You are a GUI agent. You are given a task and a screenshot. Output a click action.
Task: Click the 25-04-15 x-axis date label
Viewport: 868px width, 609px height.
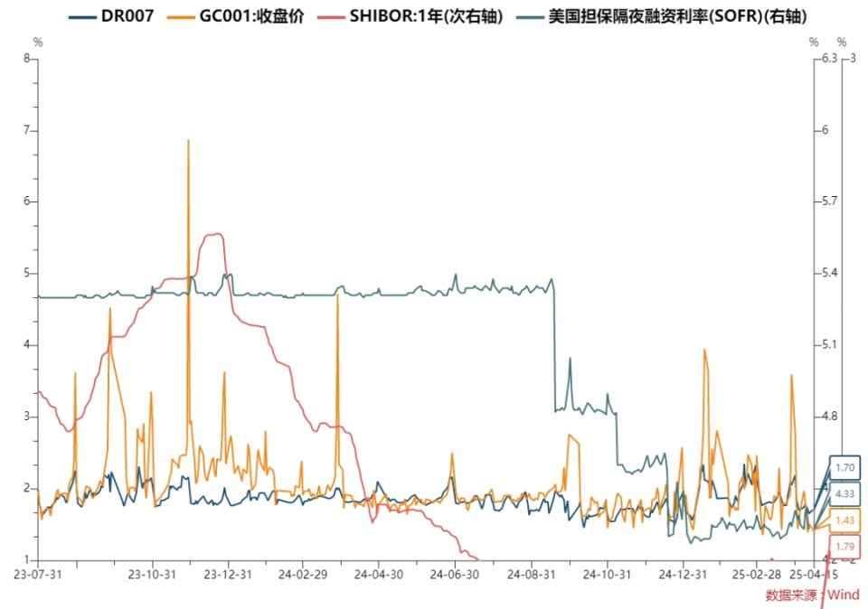coord(814,575)
